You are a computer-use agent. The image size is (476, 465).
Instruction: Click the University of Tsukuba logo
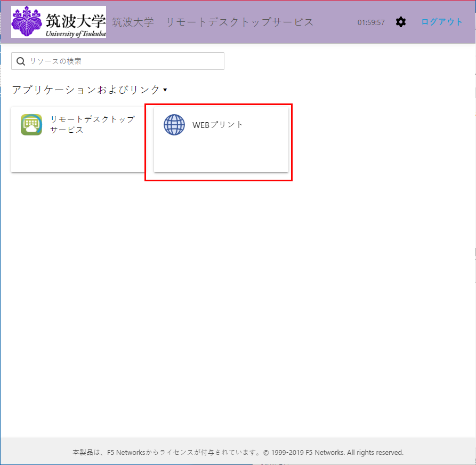(x=59, y=22)
